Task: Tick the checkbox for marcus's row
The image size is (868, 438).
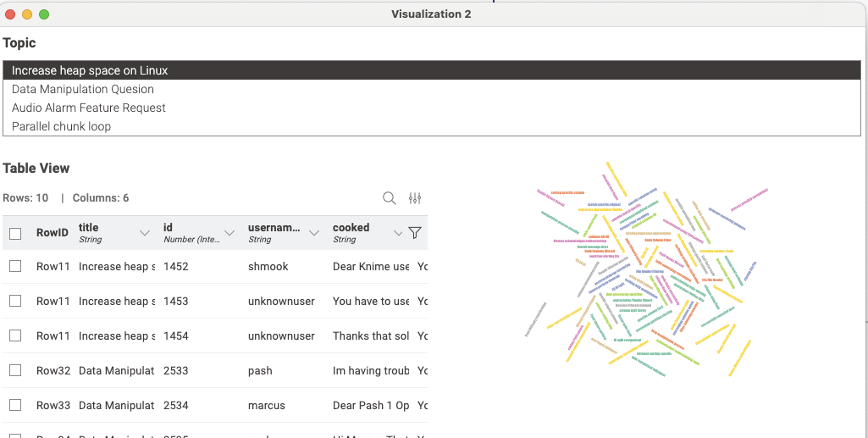Action: [15, 405]
